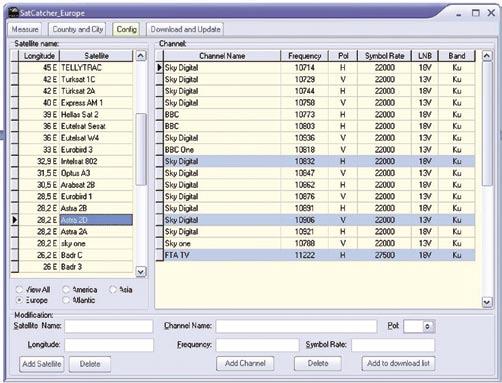The width and height of the screenshot is (502, 383).
Task: Click frequency 10714 cell
Action: click(305, 68)
